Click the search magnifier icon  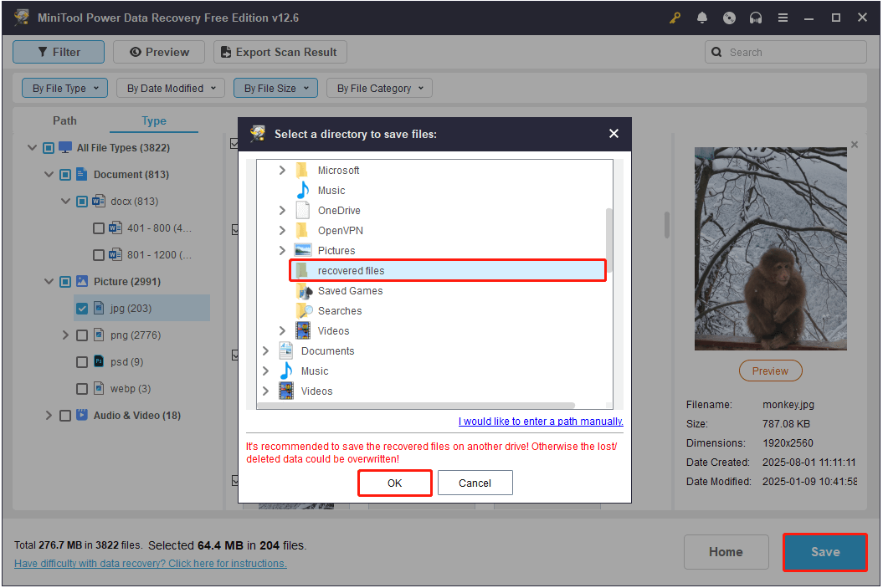click(716, 52)
